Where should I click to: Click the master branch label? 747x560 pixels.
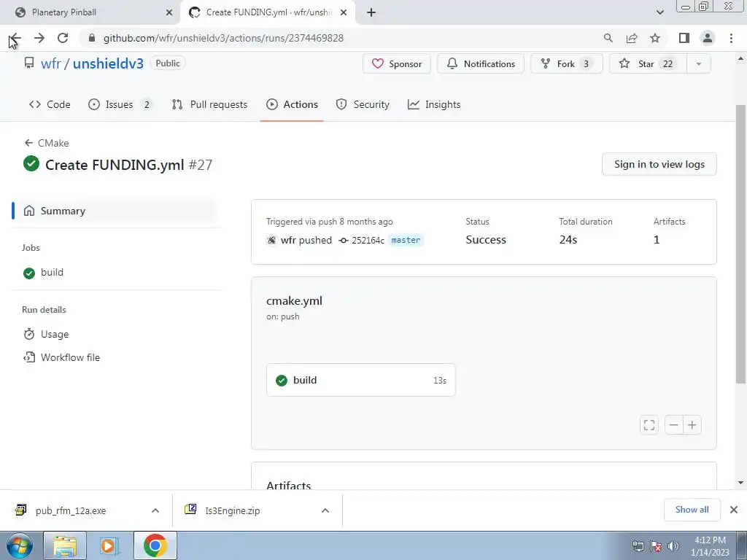click(x=406, y=240)
